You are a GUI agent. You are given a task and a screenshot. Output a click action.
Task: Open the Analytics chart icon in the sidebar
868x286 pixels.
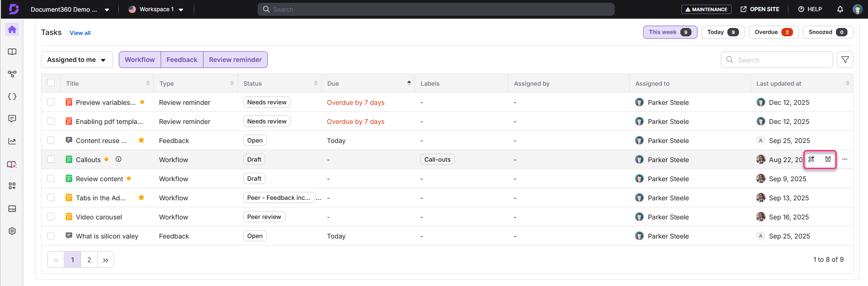coord(12,141)
